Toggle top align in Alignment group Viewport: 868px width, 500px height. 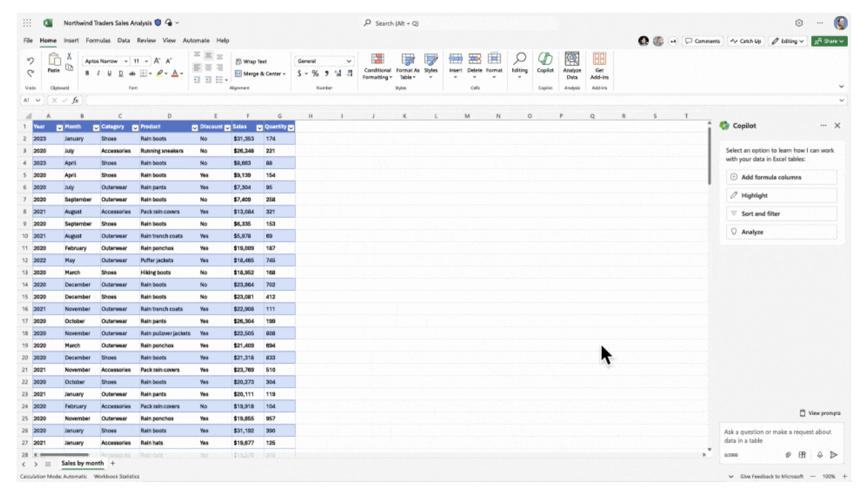[x=197, y=55]
